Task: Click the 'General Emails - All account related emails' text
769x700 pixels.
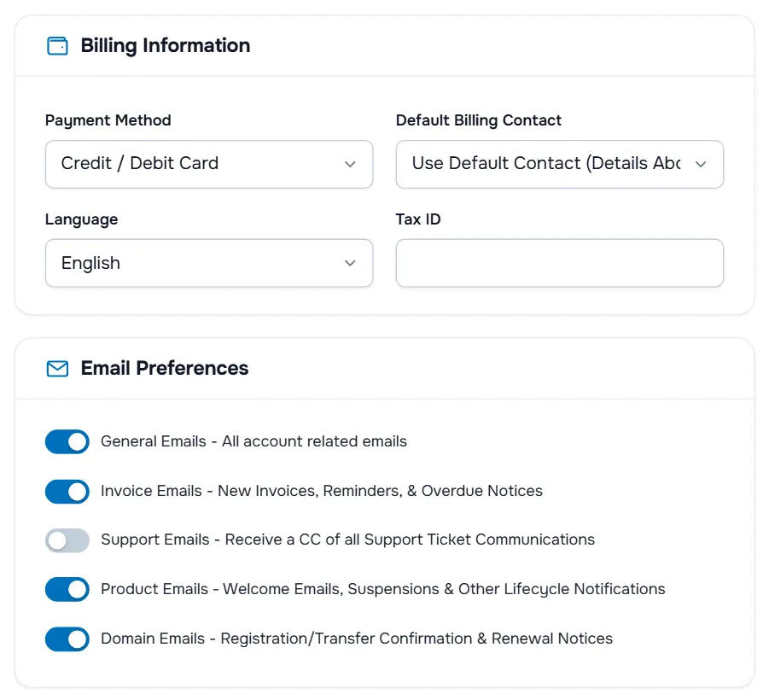Action: [253, 441]
